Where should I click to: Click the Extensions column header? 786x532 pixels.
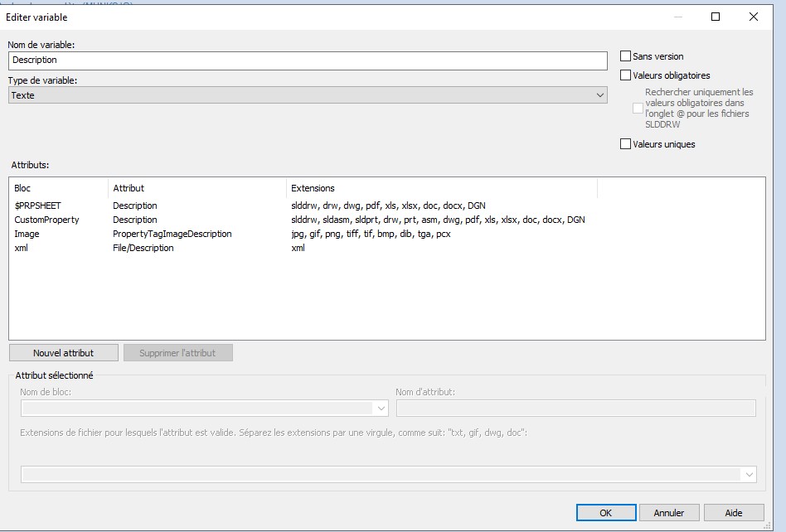[x=441, y=188]
